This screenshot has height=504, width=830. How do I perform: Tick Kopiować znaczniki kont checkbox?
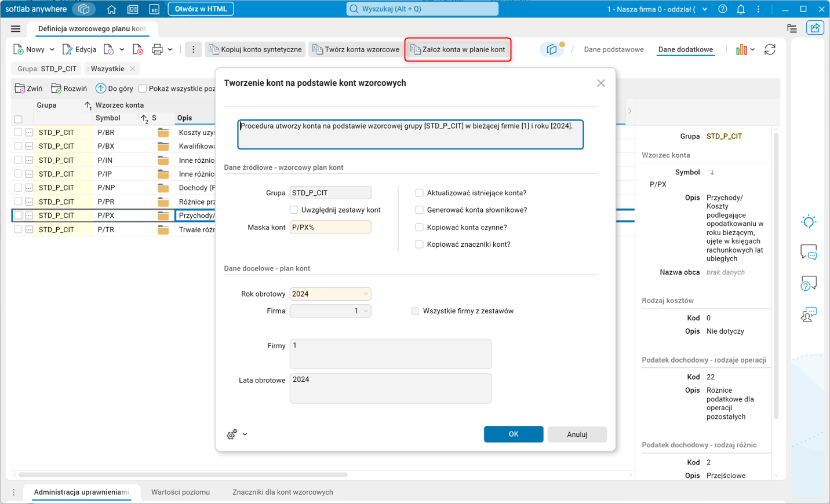(x=419, y=244)
